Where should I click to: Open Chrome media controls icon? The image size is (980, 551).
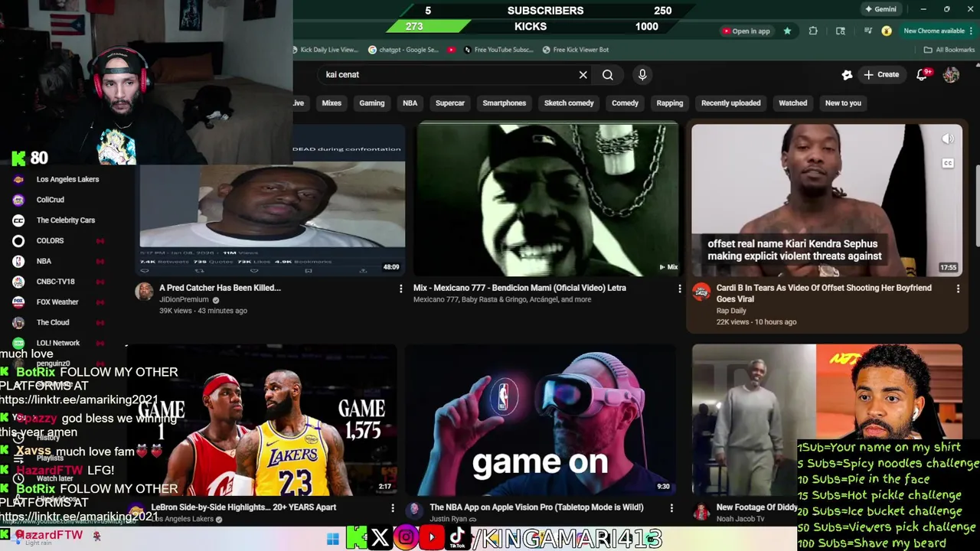867,31
